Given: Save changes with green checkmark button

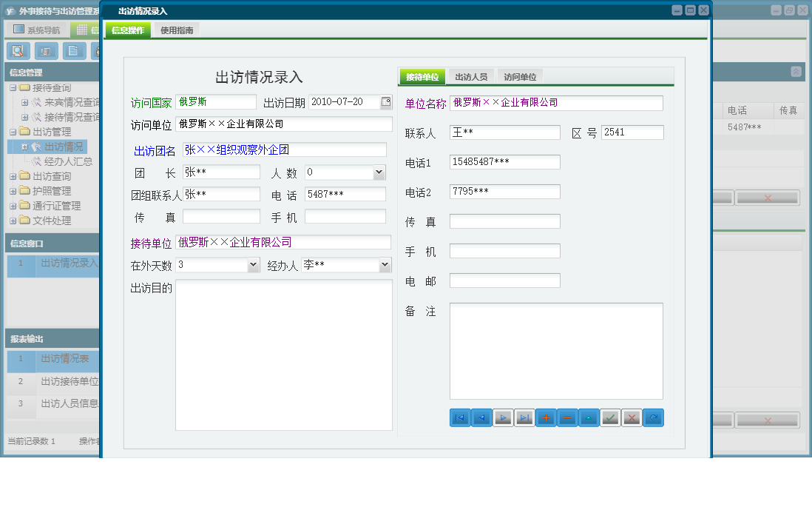Looking at the screenshot, I should (610, 418).
